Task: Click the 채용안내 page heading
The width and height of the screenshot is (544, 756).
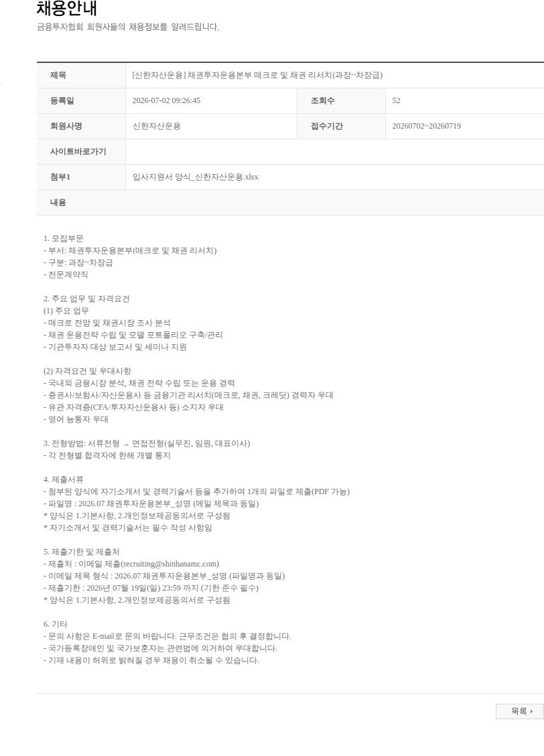Action: pyautogui.click(x=67, y=8)
